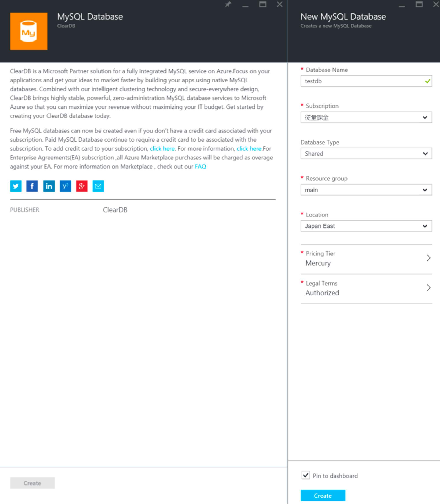Share via the Twitter icon
Screen dimensions: 440x504
[16, 186]
